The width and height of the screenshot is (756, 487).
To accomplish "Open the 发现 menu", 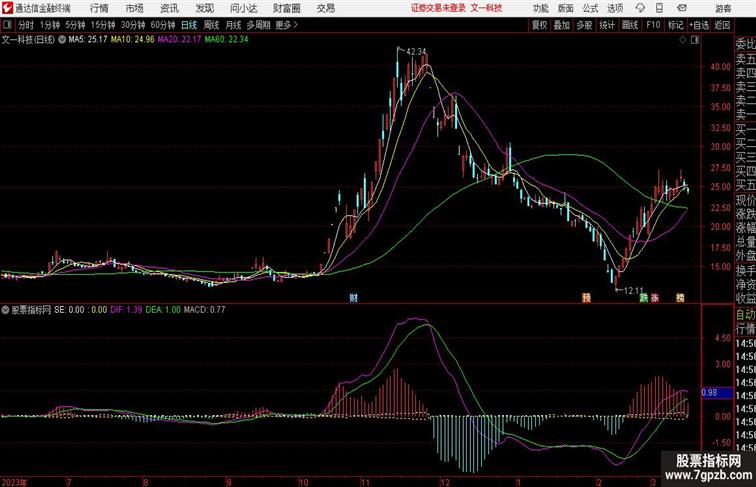I will click(x=204, y=8).
